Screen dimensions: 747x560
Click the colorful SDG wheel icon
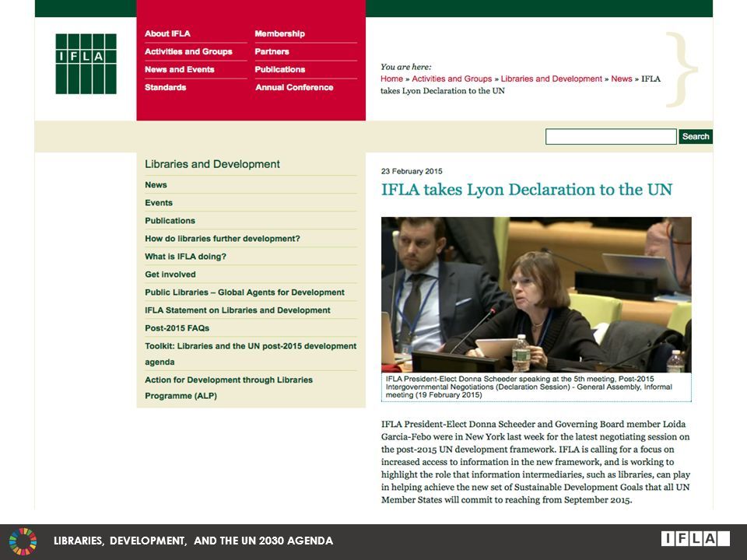[x=23, y=541]
